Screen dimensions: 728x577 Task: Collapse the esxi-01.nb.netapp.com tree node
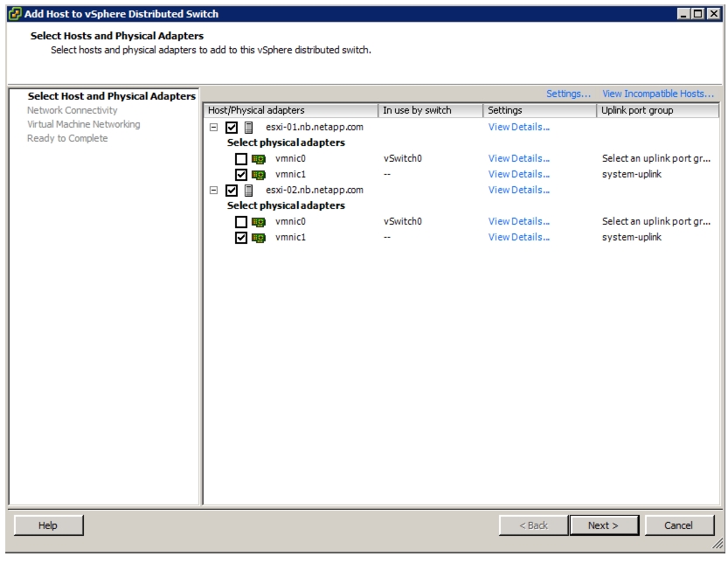[x=213, y=128]
